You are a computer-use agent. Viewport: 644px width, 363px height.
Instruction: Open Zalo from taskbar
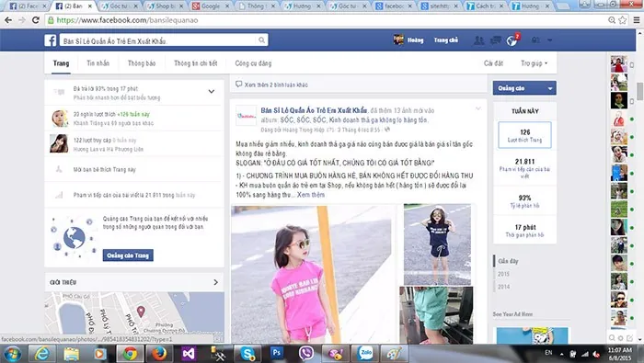364,354
